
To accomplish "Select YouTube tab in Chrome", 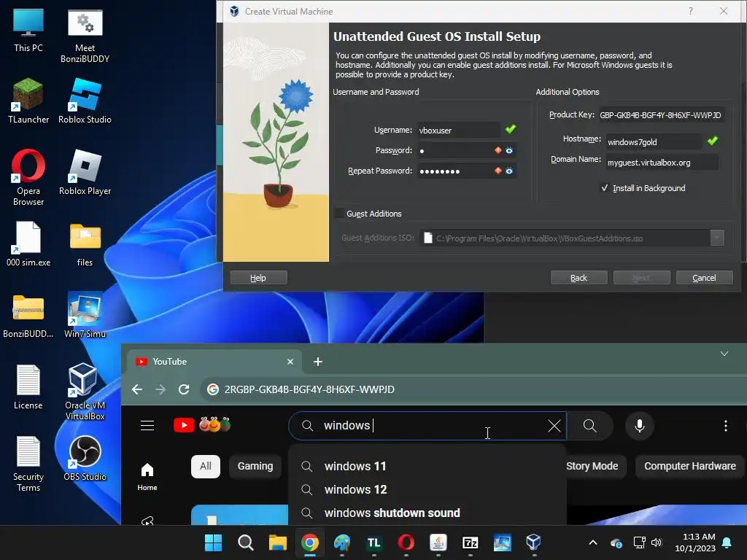I will (214, 362).
